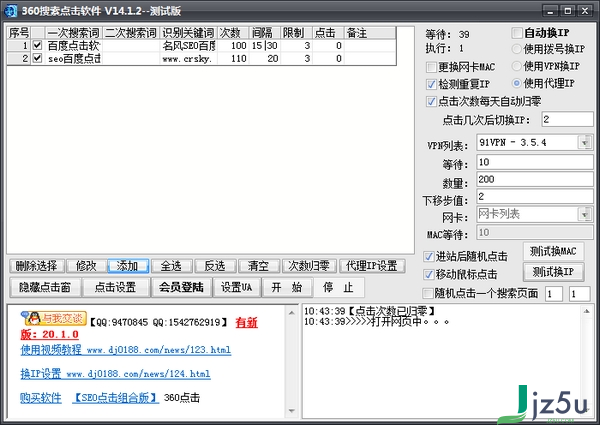
Task: Click 间隔 column header
Action: click(x=265, y=33)
